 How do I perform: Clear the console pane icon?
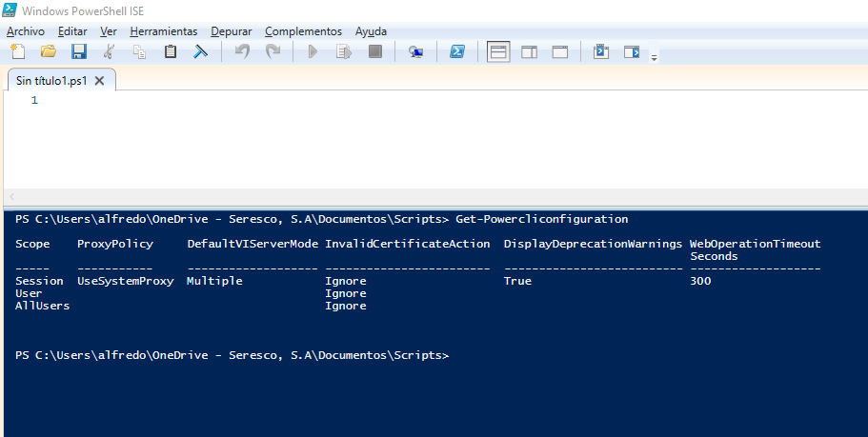[200, 52]
